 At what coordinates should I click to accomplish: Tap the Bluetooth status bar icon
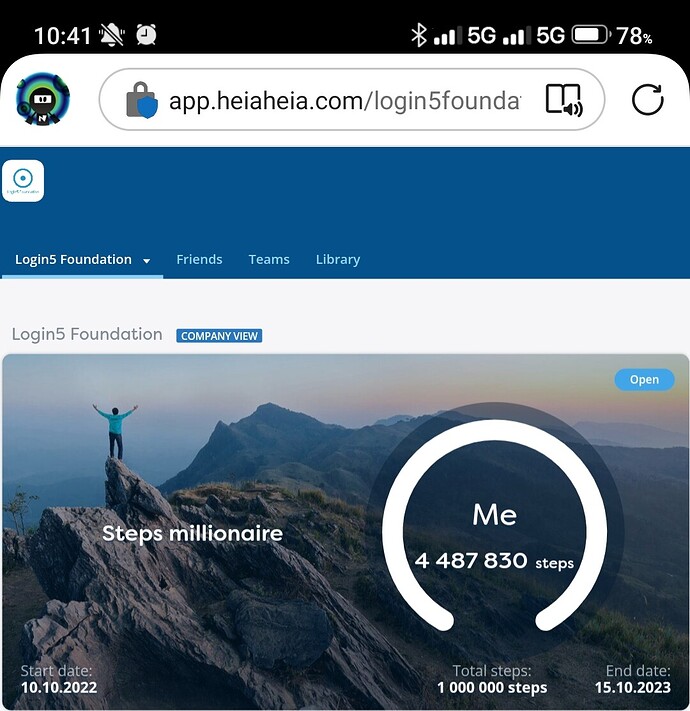418,35
